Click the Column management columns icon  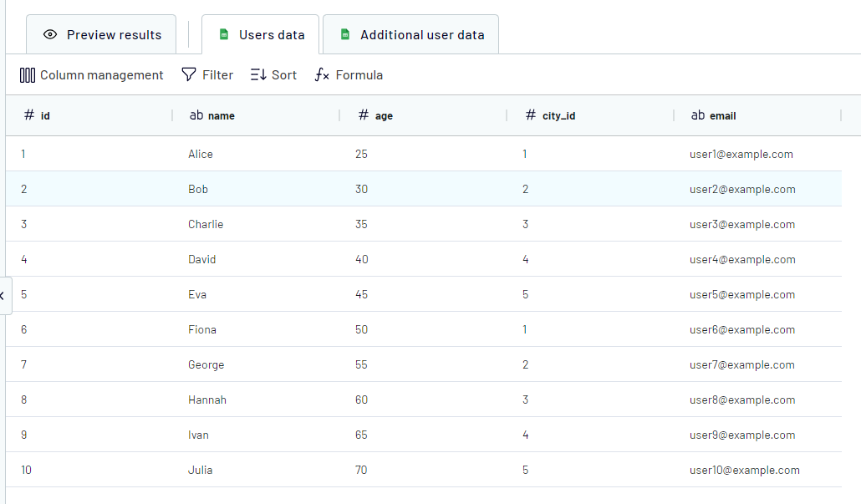coord(28,75)
